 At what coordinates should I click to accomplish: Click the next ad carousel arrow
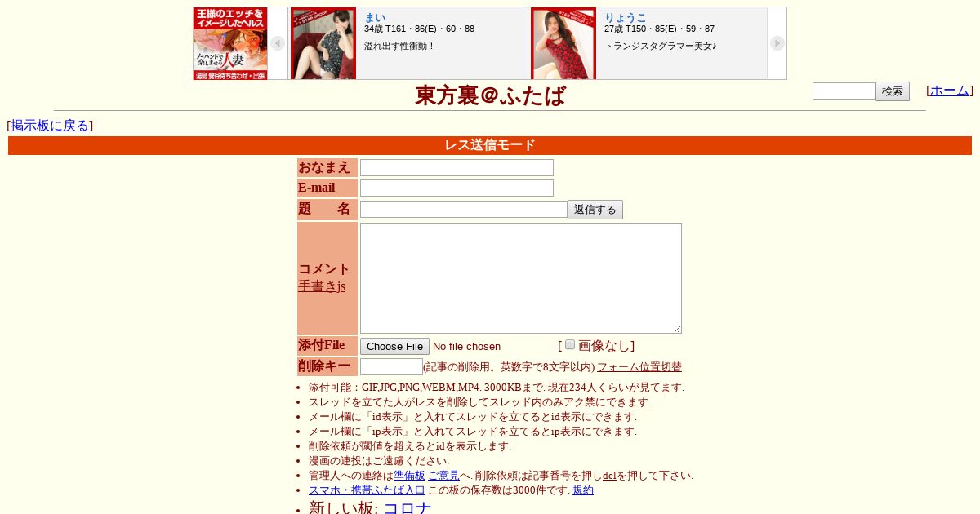point(777,43)
